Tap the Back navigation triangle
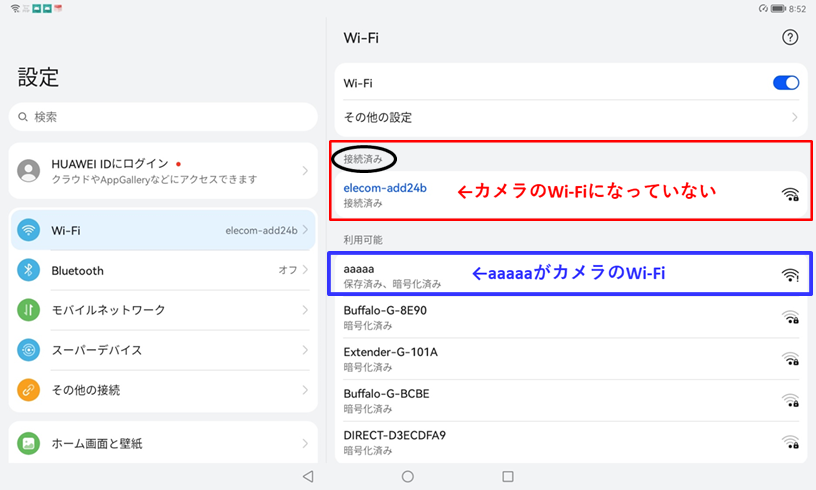The height and width of the screenshot is (490, 816). point(308,476)
